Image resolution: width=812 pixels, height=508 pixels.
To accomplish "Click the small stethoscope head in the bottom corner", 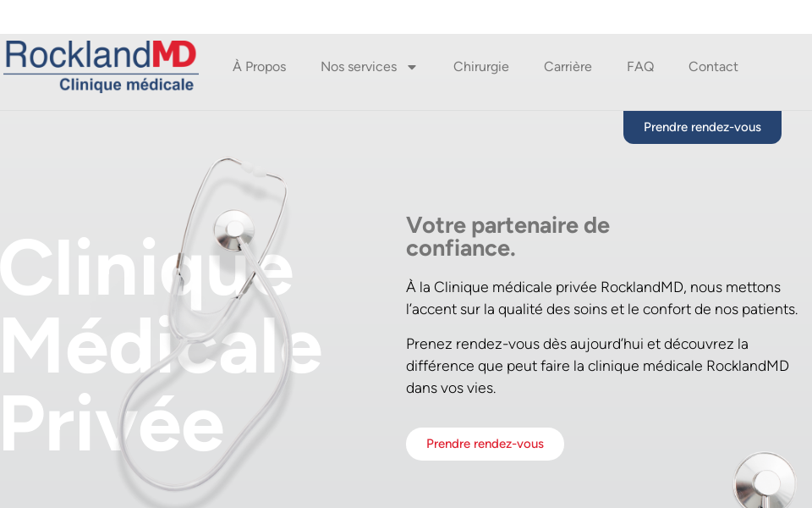I will tap(765, 481).
